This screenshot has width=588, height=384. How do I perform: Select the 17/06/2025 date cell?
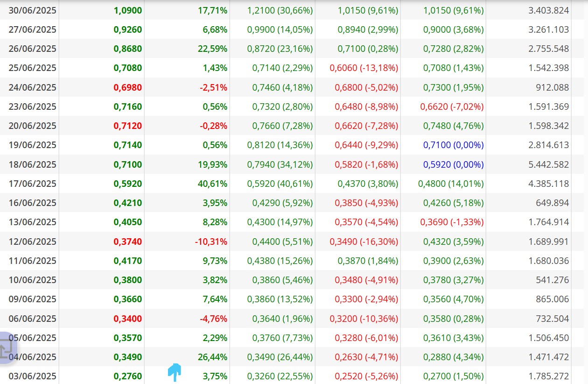click(x=32, y=184)
